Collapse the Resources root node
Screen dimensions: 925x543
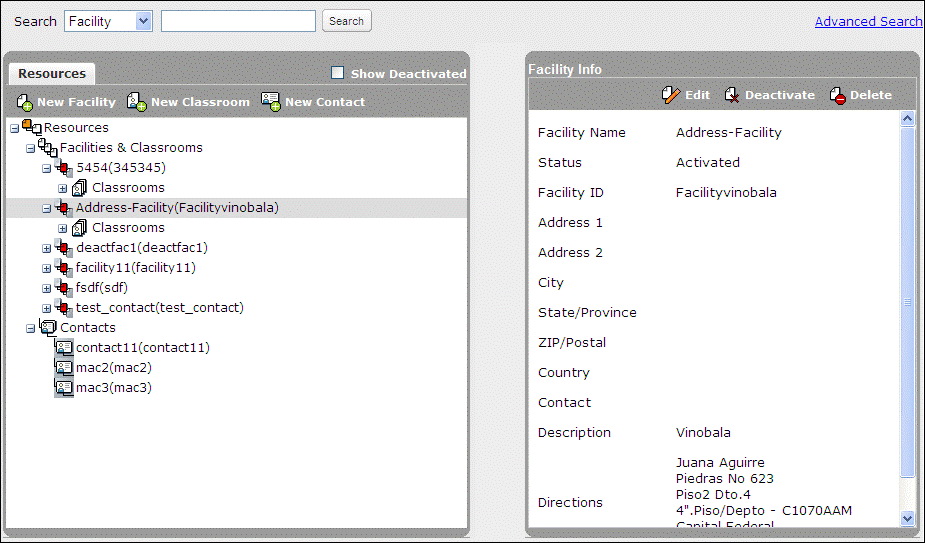pyautogui.click(x=15, y=129)
